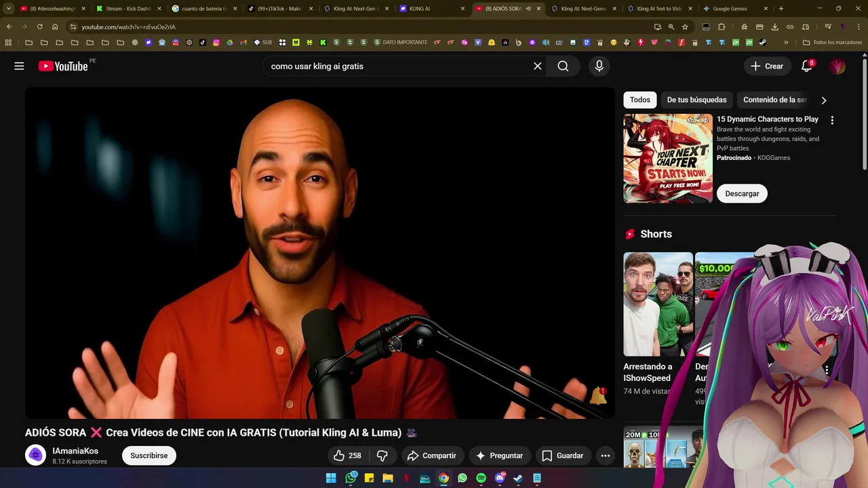
Task: Expand the bookmarks overflow chevron
Action: pos(786,42)
